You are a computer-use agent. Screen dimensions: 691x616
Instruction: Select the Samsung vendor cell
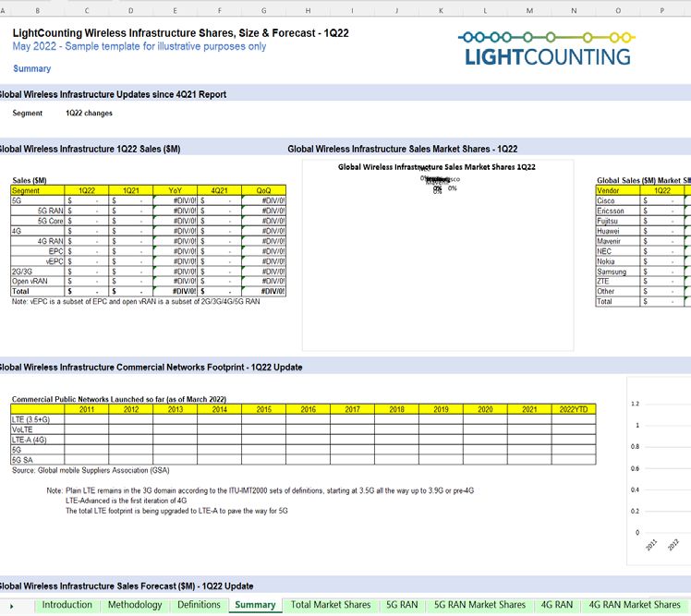(617, 272)
